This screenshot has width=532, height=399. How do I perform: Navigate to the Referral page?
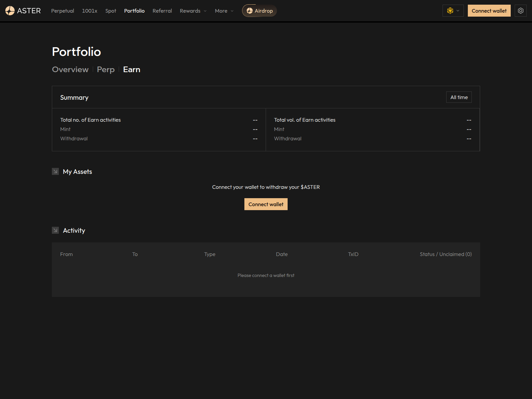162,11
